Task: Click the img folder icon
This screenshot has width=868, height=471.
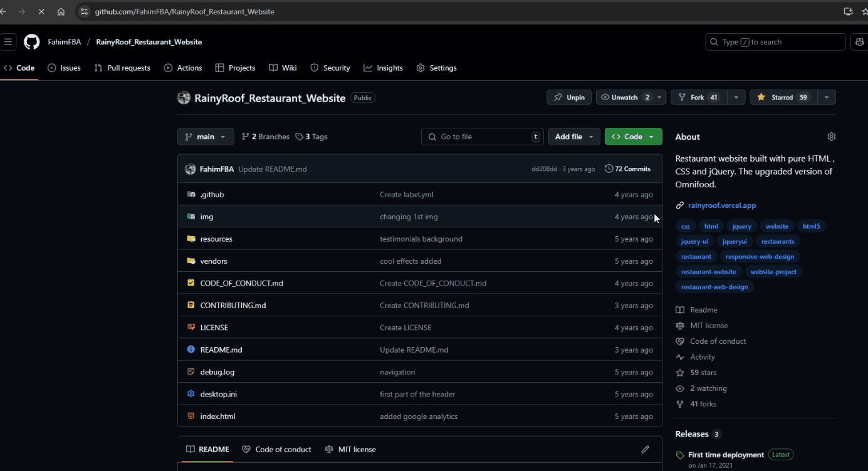Action: click(x=191, y=217)
